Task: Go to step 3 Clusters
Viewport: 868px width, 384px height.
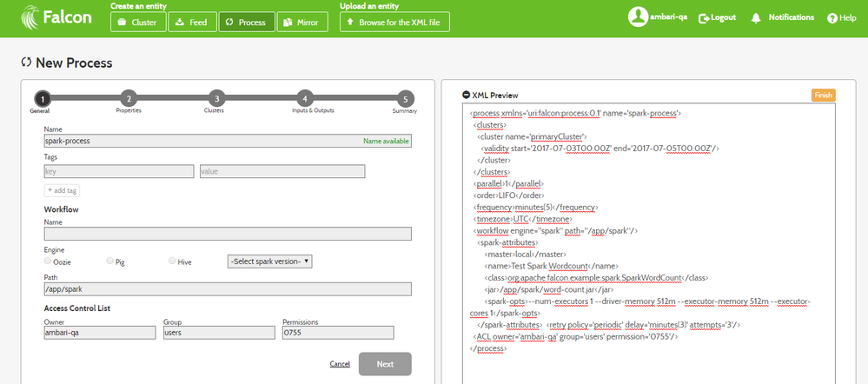Action: (216, 98)
